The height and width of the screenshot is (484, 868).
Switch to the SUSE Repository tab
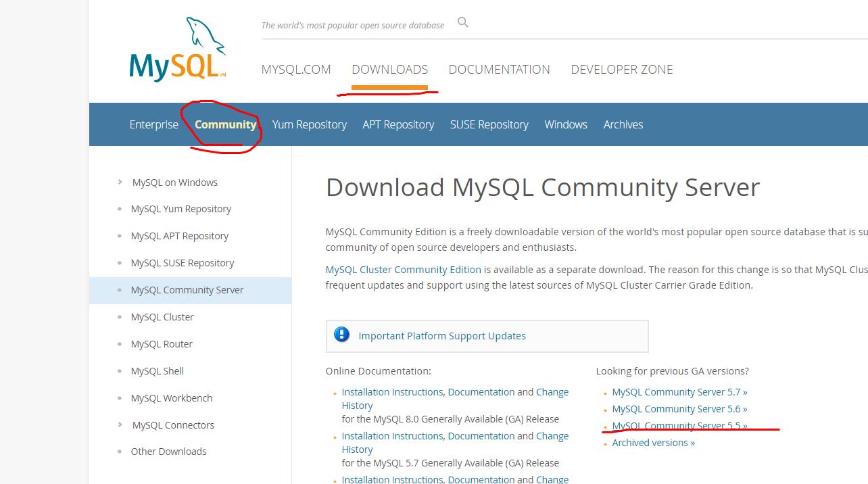tap(489, 124)
